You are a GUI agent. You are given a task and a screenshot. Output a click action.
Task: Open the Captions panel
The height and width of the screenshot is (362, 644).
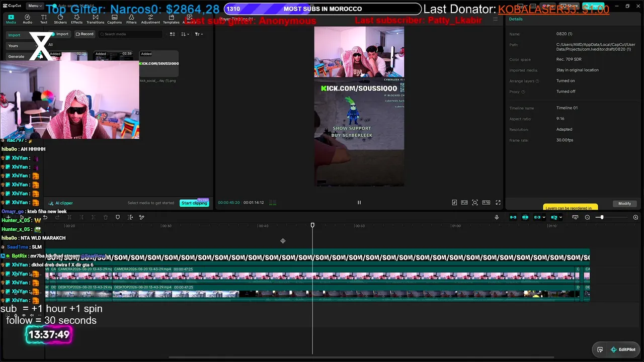coord(114,19)
